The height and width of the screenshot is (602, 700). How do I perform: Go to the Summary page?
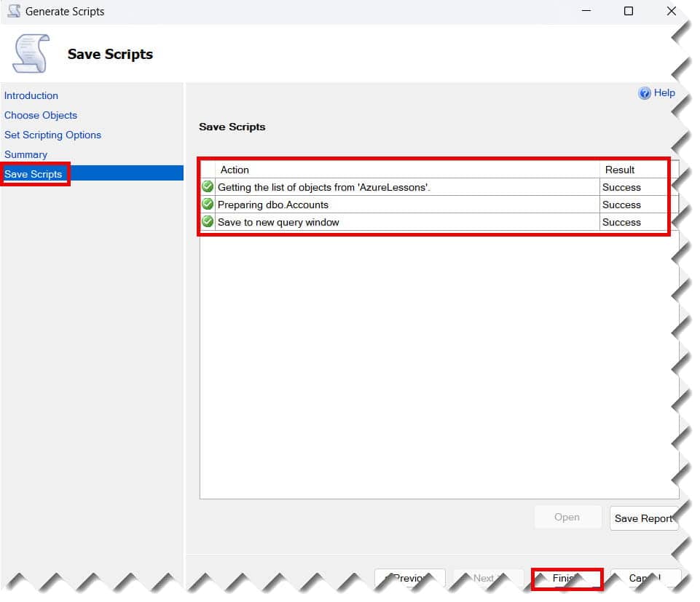[x=26, y=155]
